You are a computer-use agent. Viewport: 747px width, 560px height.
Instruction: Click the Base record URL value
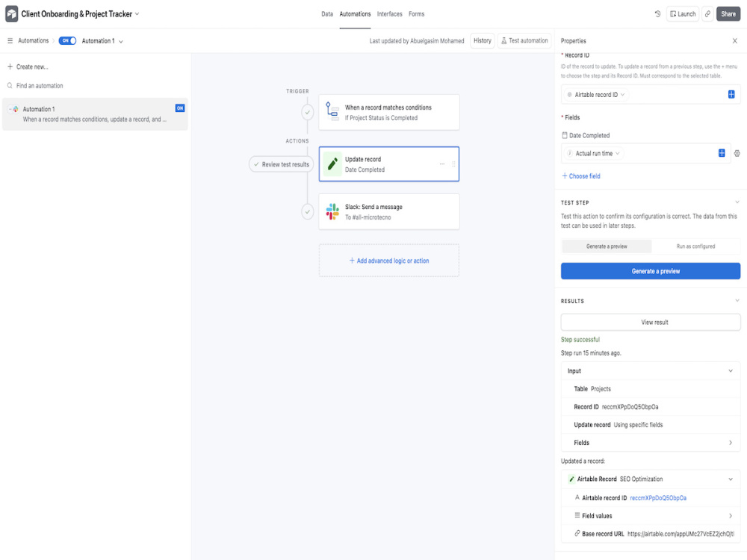tap(681, 534)
